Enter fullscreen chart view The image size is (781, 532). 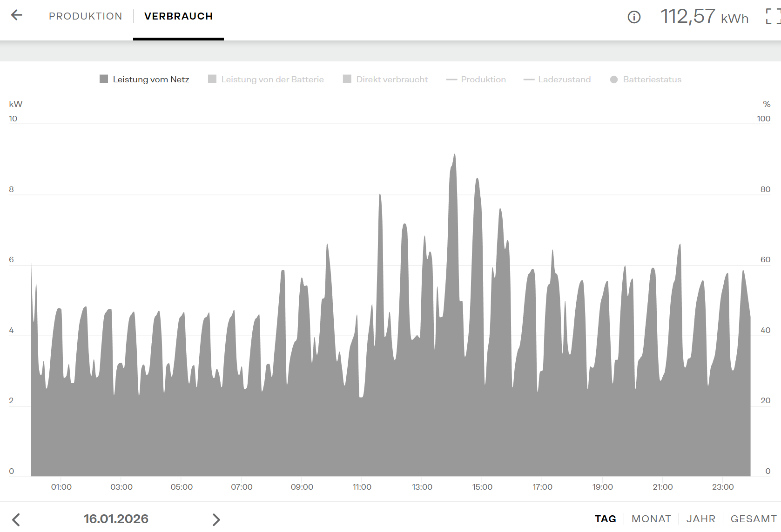point(773,16)
